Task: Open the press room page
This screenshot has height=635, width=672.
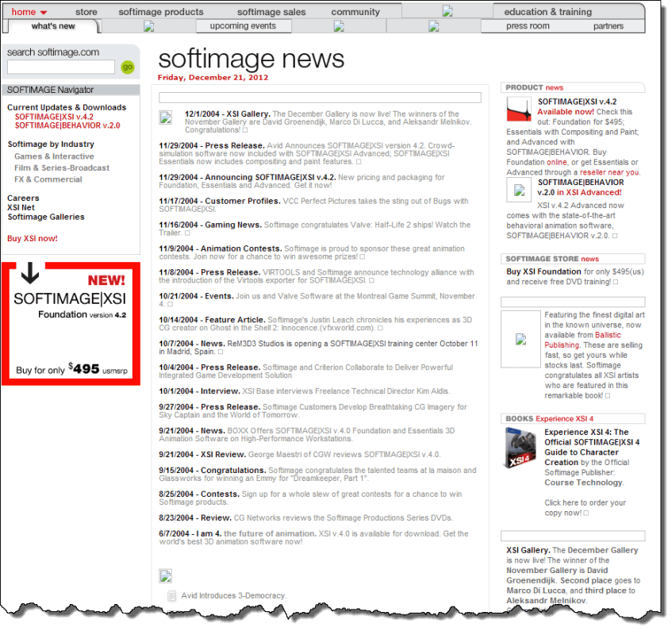Action: pos(528,26)
